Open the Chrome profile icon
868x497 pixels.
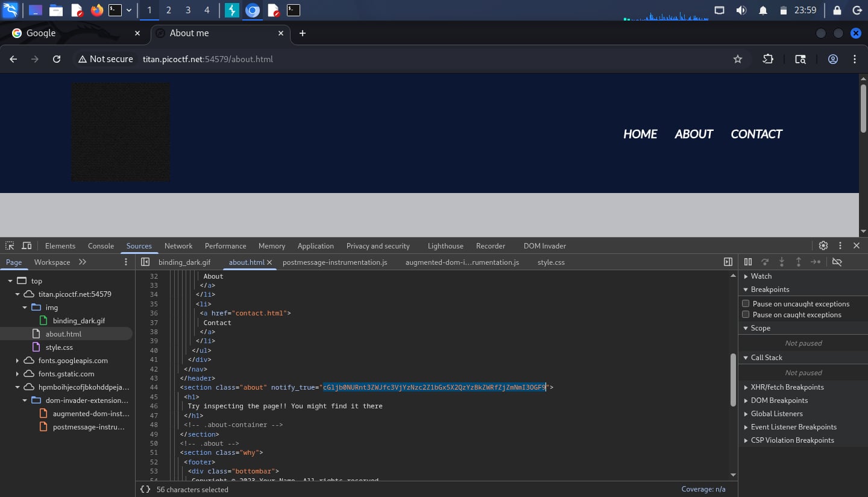[x=833, y=59]
